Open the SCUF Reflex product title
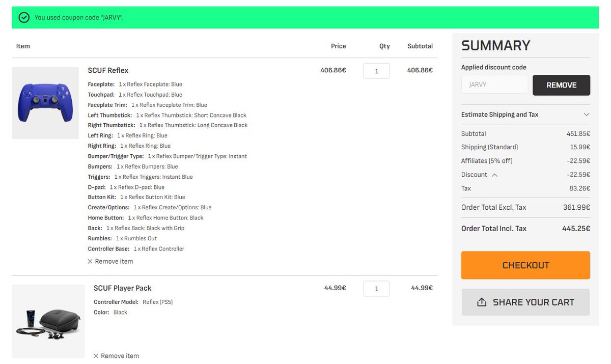Screen dimensions: 611x364 [x=108, y=70]
